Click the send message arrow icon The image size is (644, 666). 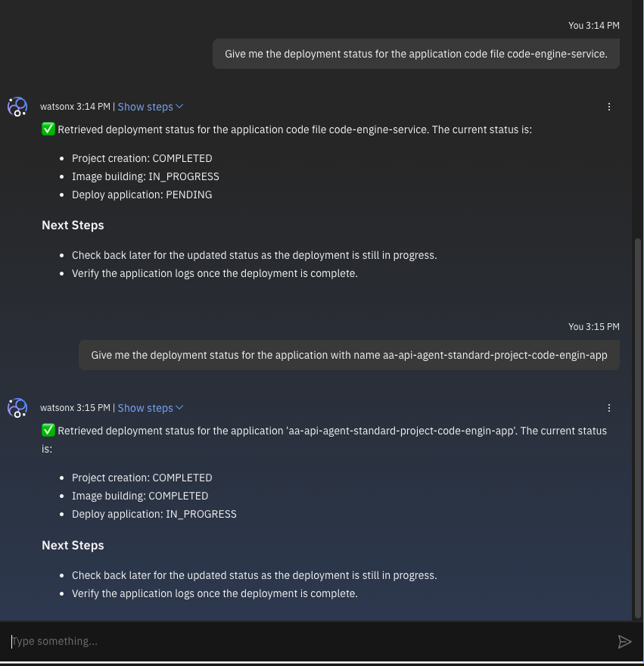tap(626, 641)
